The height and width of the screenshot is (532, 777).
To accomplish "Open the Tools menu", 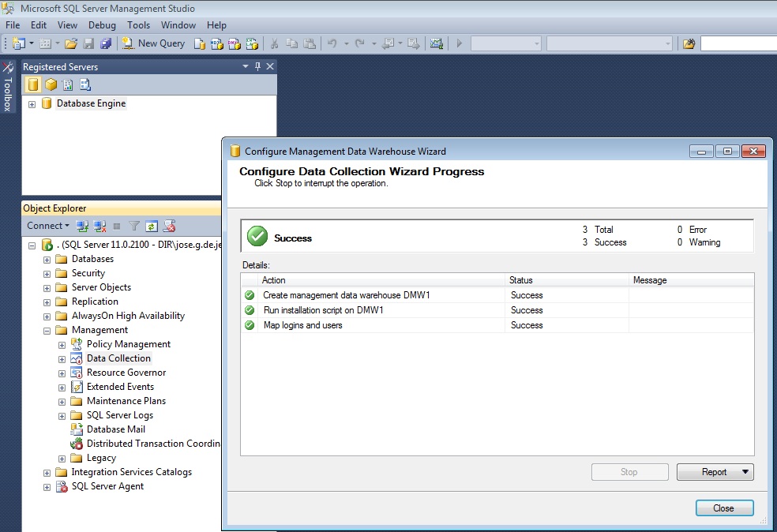I will [138, 25].
